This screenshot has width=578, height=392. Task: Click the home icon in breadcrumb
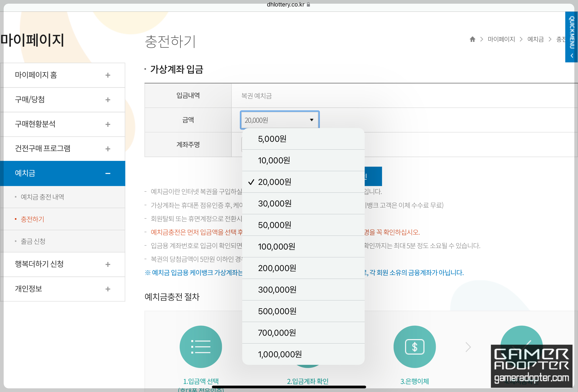tap(472, 39)
